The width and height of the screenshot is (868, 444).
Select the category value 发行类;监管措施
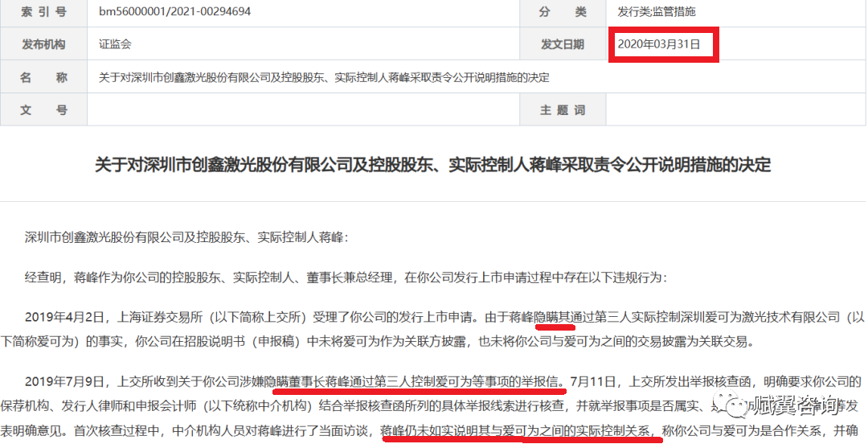pos(657,11)
